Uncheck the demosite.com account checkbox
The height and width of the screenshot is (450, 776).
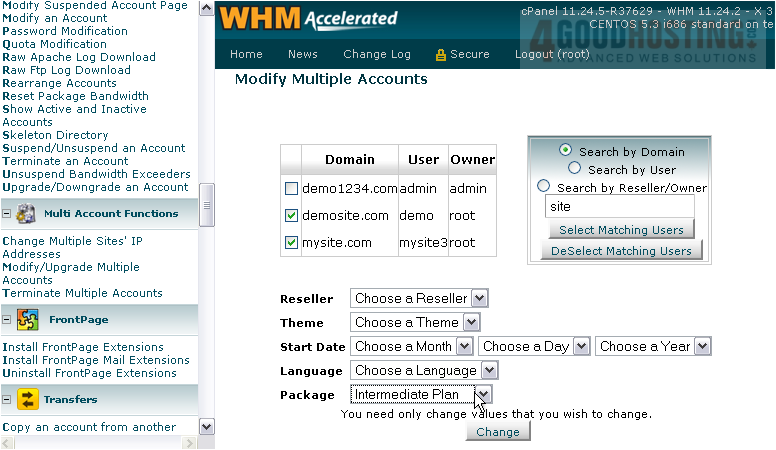tap(291, 215)
